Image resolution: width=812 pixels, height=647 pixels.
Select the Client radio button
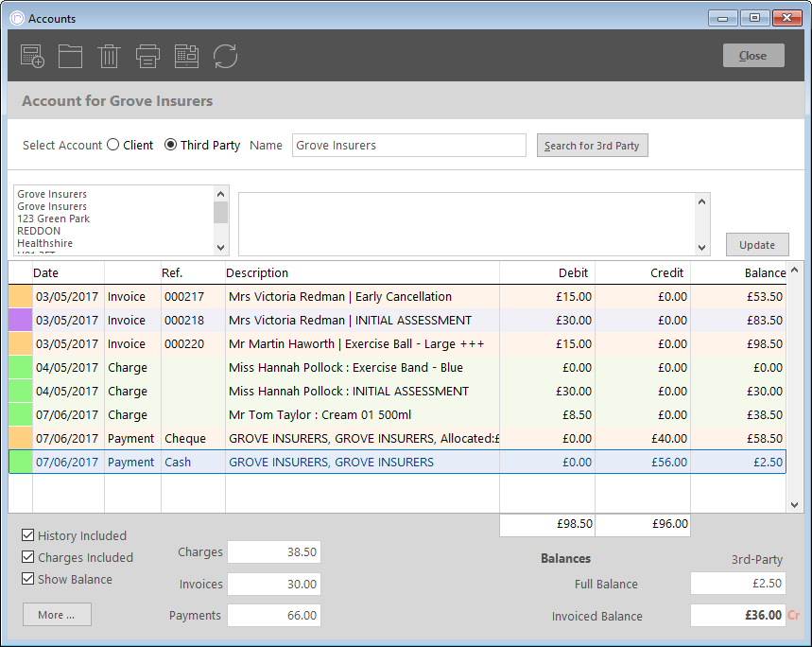point(112,145)
